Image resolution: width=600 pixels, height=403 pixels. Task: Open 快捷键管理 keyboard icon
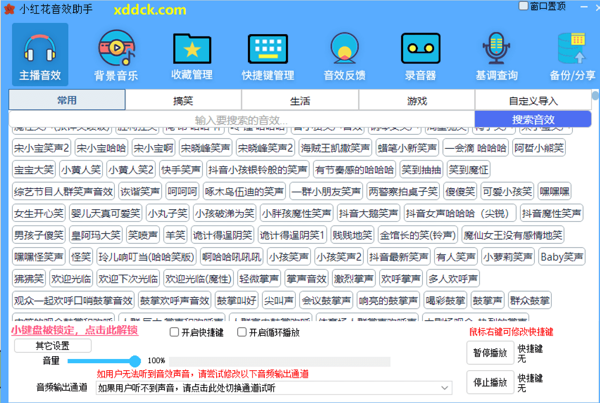pos(267,52)
